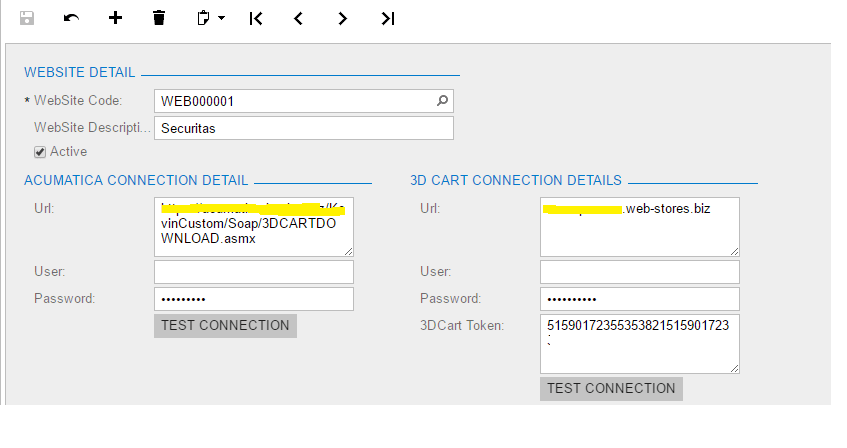Viewport: 847px width, 448px height.
Task: Click ACUMATICA CONNECTION DETAIL heading
Action: coord(136,180)
